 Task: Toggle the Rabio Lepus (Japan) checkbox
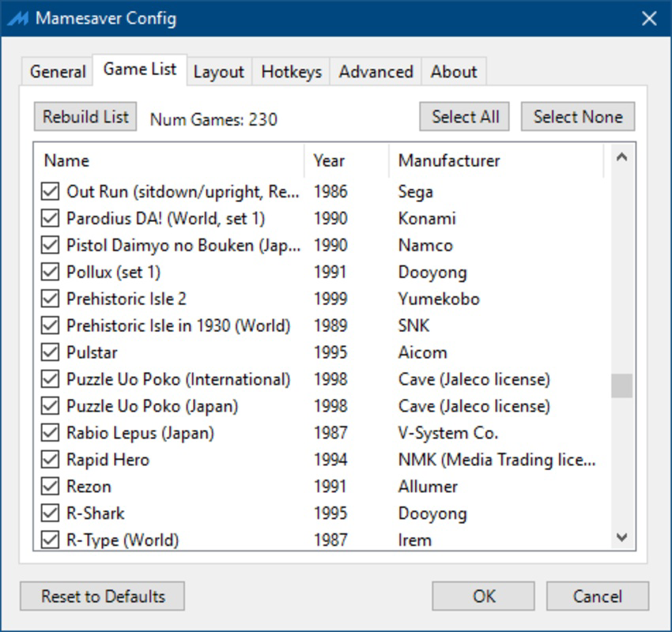(x=50, y=433)
